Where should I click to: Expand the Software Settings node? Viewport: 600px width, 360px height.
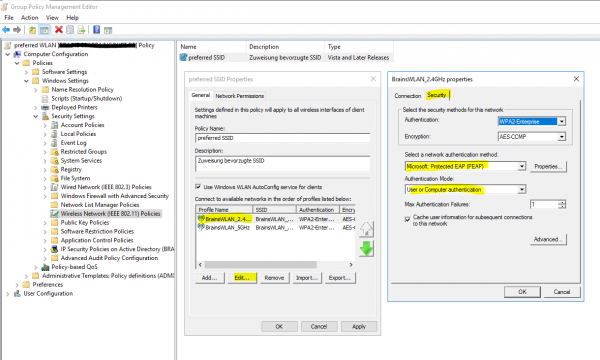(26, 72)
